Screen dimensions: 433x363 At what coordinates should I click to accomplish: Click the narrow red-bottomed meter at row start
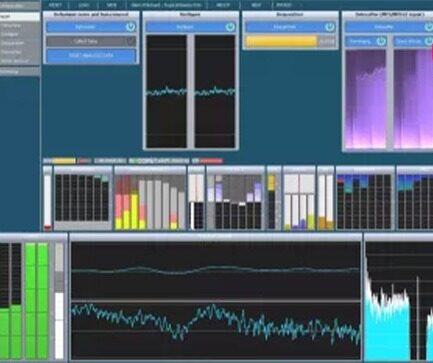(x=48, y=198)
